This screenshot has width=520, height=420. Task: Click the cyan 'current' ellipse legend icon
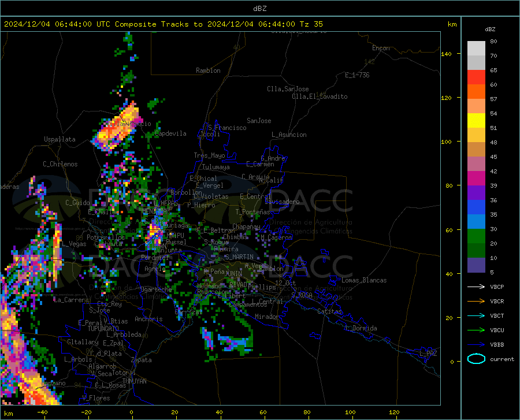(476, 359)
